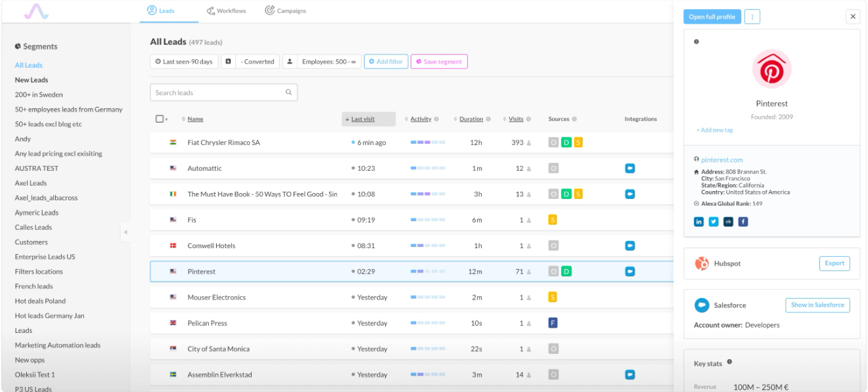The height and width of the screenshot is (392, 868).
Task: Click info icon next to Duration column
Action: [488, 119]
